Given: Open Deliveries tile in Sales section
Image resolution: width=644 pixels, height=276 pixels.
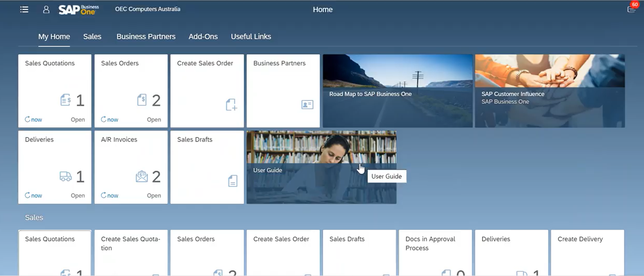Looking at the screenshot, I should [x=512, y=253].
